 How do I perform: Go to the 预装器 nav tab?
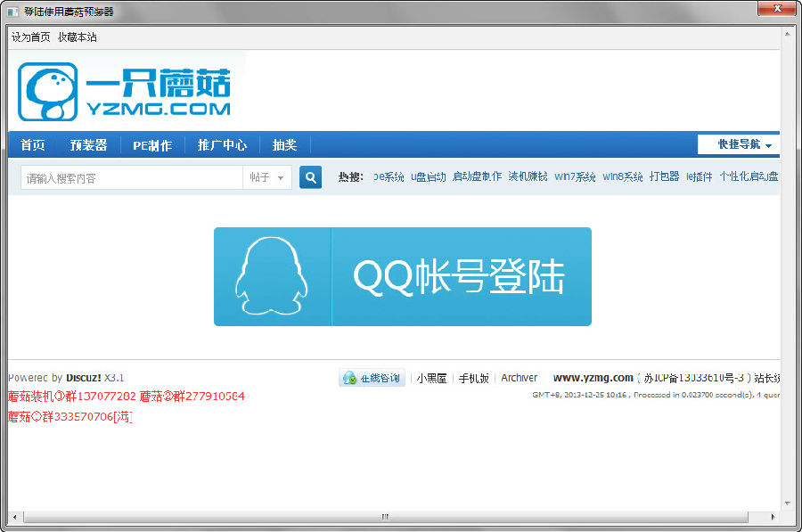(88, 145)
